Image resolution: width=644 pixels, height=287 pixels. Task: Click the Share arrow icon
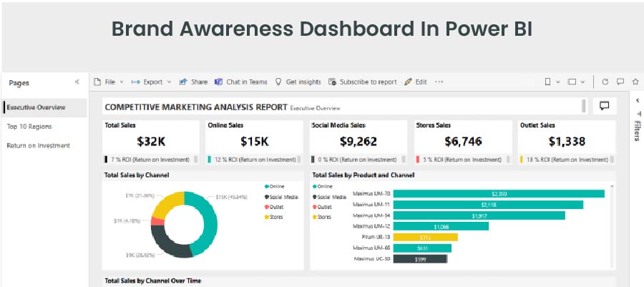pos(183,82)
